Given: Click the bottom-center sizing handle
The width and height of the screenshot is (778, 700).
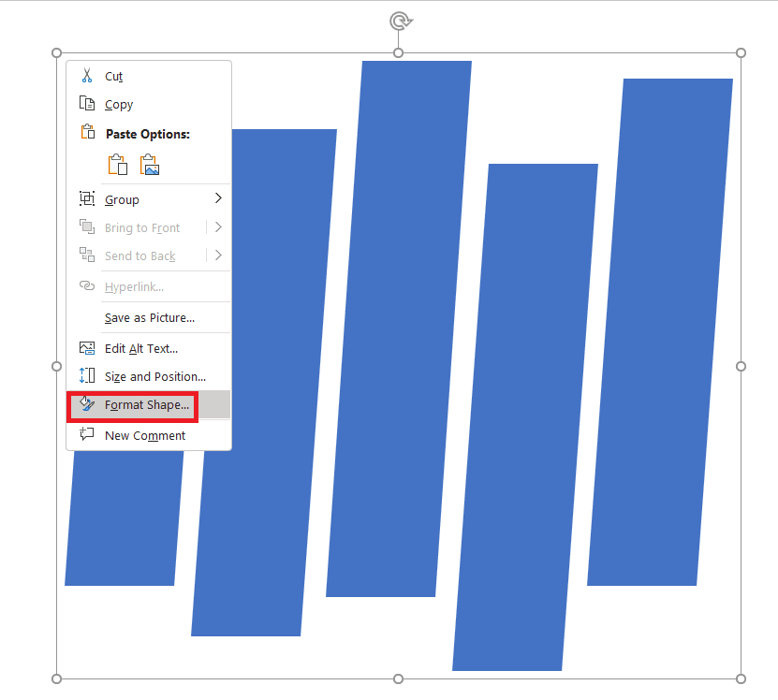Looking at the screenshot, I should coord(398,678).
